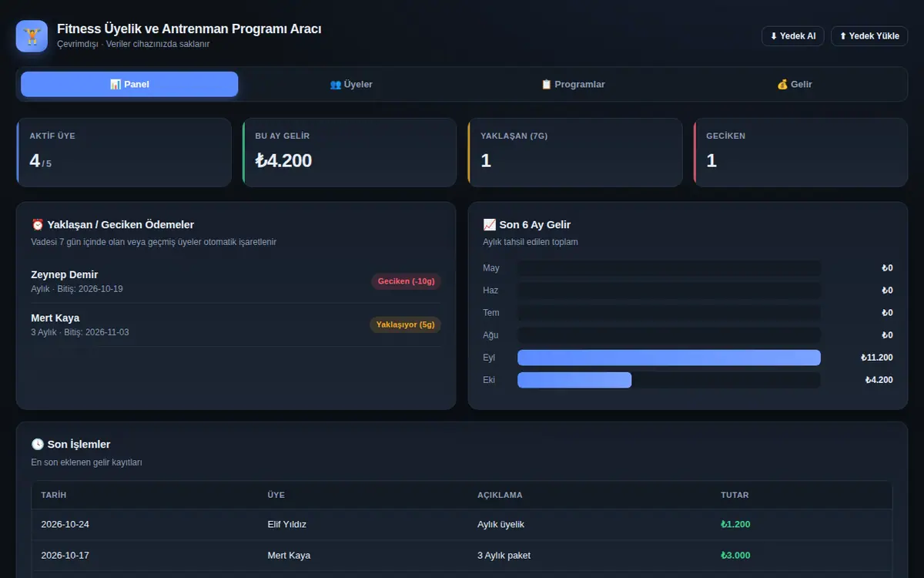Click the Fitness Üyelik ve Antrenman Programı Aracı title
Image resolution: width=924 pixels, height=578 pixels.
(x=189, y=29)
